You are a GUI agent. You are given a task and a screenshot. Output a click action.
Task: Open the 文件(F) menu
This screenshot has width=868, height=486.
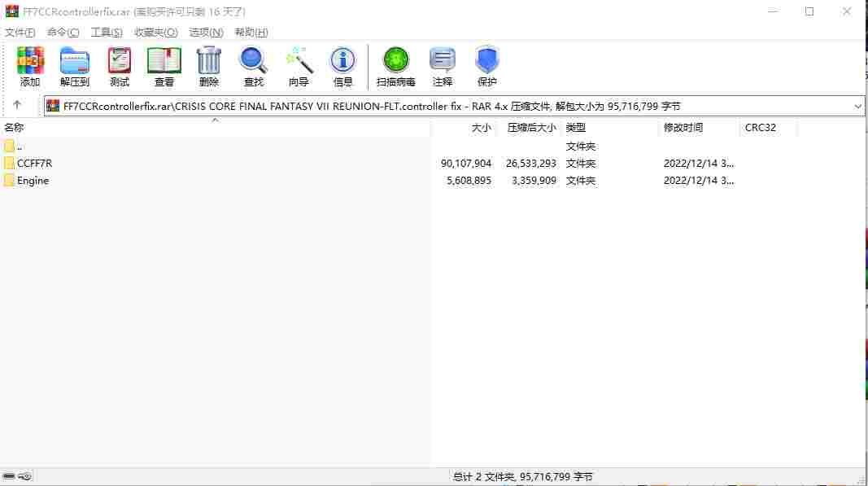click(x=20, y=32)
